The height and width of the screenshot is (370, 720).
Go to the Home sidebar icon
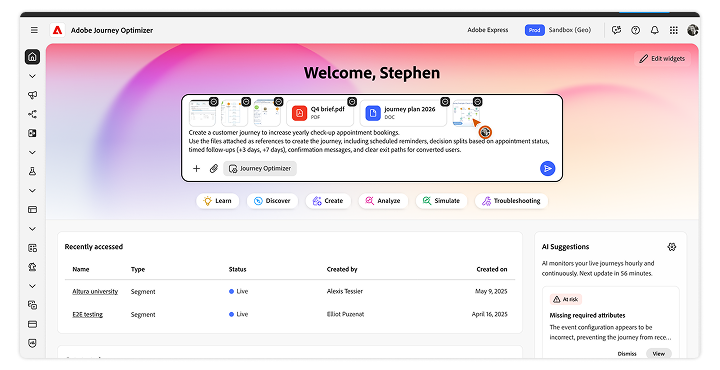click(x=32, y=57)
